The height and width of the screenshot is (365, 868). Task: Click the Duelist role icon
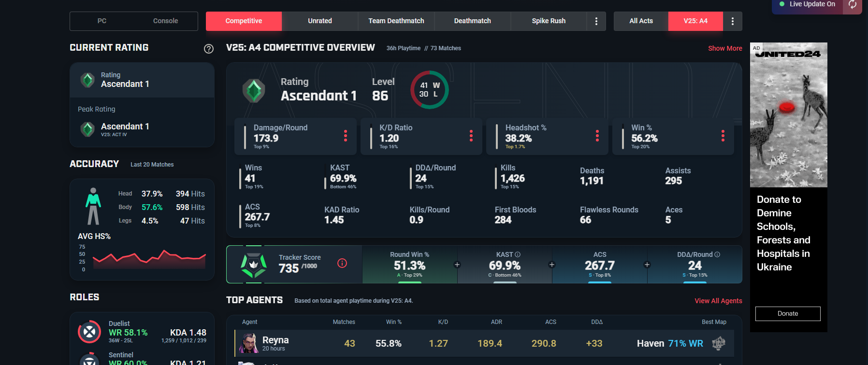point(89,332)
